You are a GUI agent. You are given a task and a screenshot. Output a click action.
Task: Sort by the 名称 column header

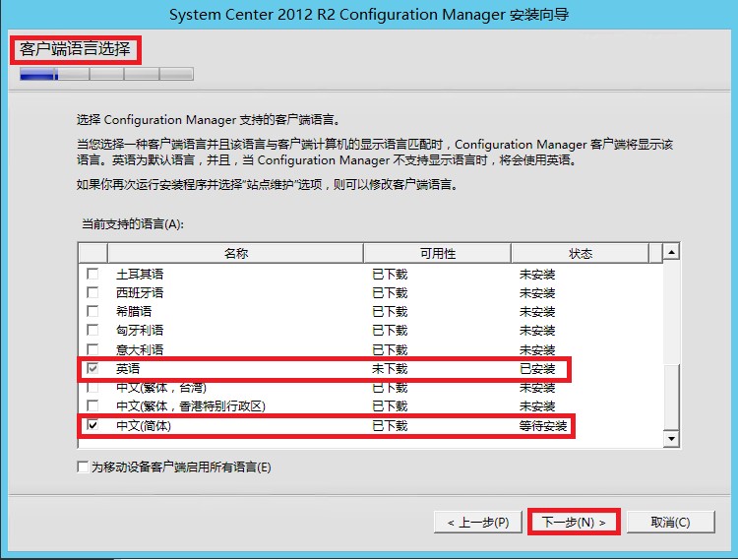[x=235, y=253]
